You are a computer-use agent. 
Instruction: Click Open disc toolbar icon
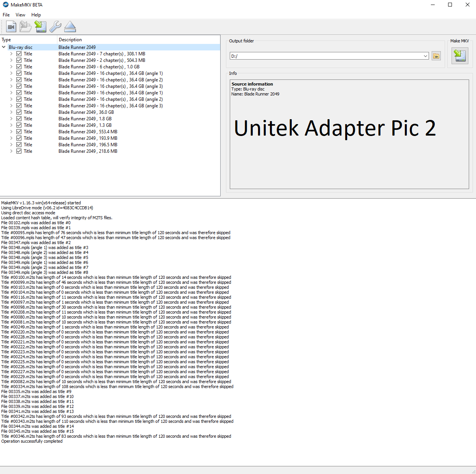point(26,27)
